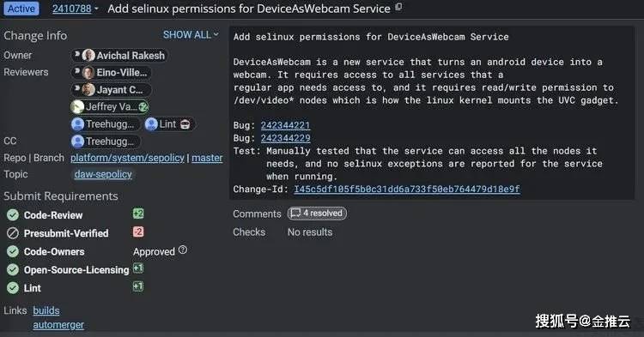Open the master branch link
This screenshot has height=337, width=644.
click(x=207, y=158)
